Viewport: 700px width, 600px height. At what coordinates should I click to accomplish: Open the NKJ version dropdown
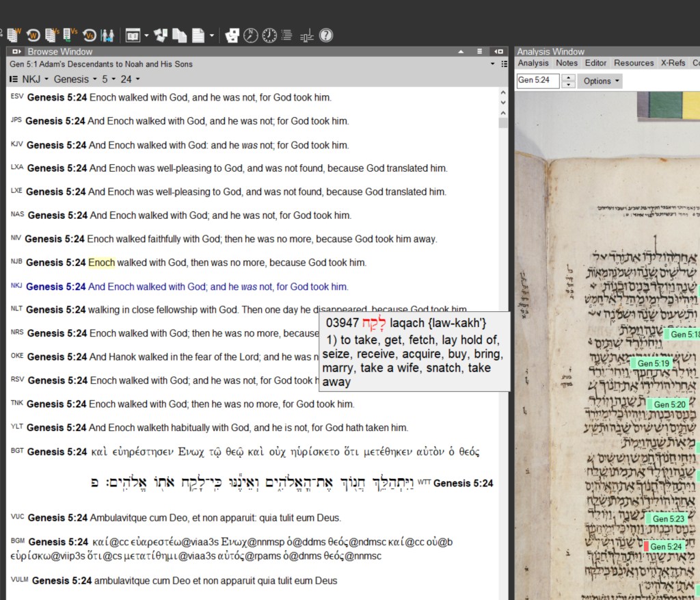[x=34, y=79]
